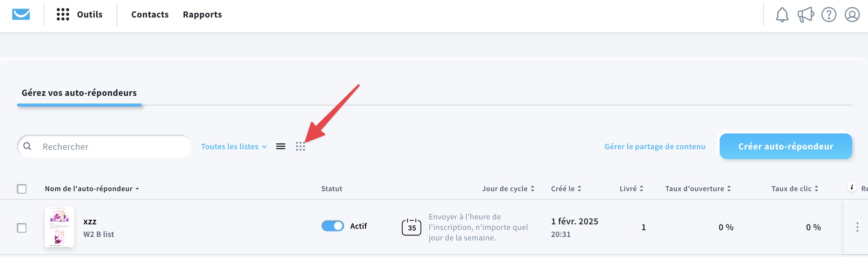Screen dimensions: 868x257
Task: Click Créer auto-répondeur button
Action: tap(786, 146)
